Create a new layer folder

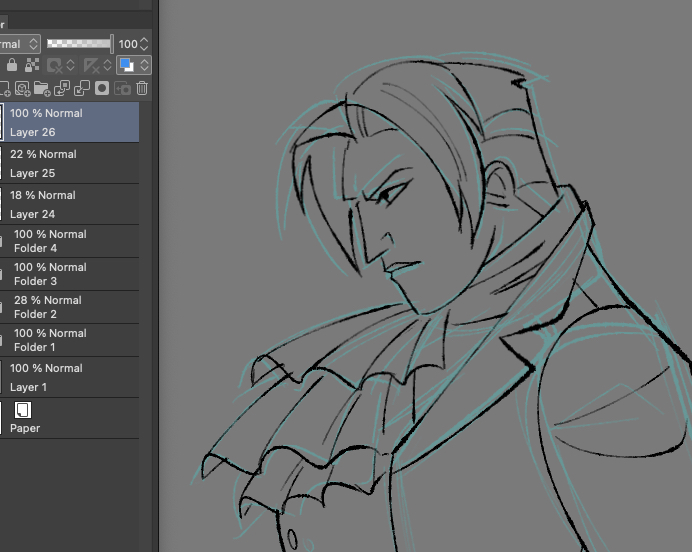tap(43, 89)
